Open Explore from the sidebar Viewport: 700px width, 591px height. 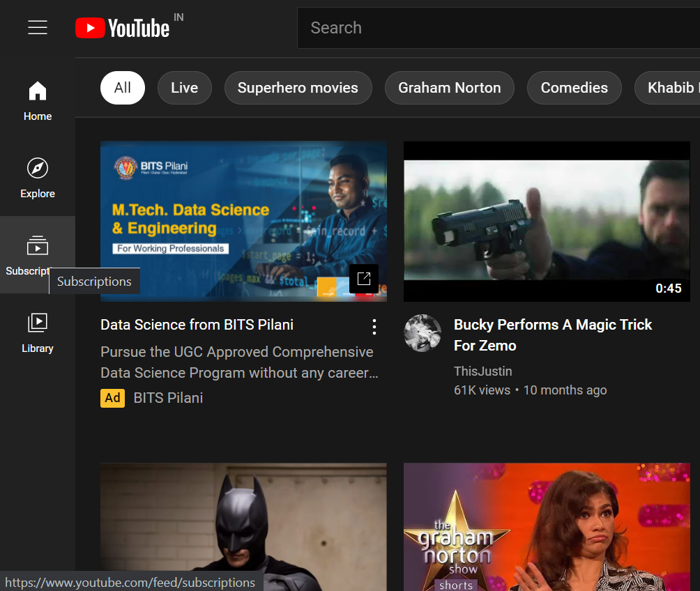click(38, 178)
